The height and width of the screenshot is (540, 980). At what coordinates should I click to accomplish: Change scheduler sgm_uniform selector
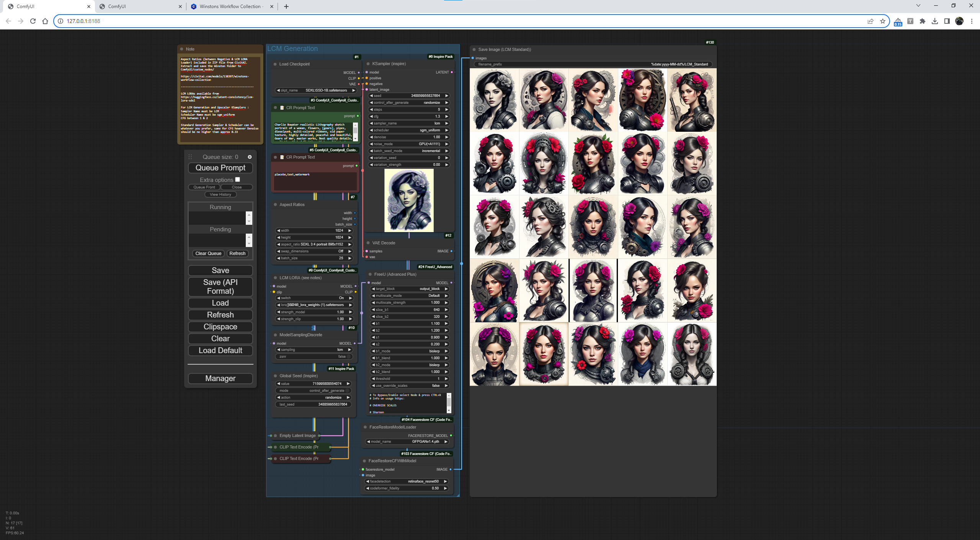point(409,130)
